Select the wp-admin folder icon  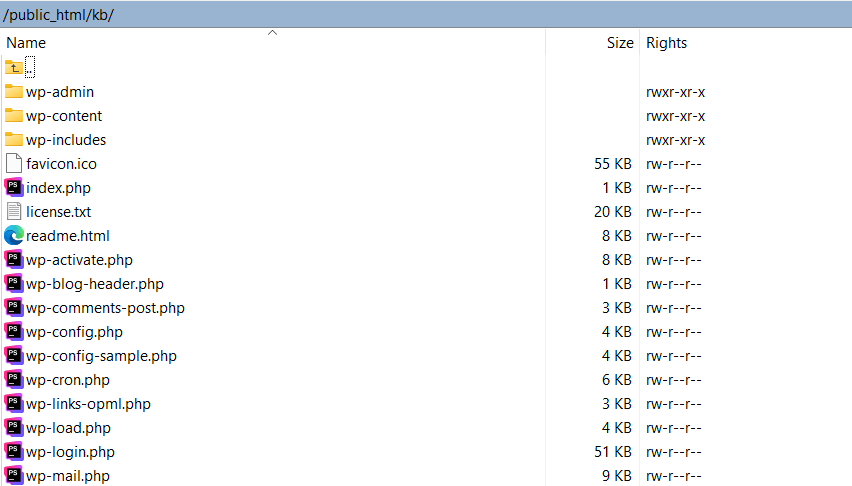coord(13,92)
